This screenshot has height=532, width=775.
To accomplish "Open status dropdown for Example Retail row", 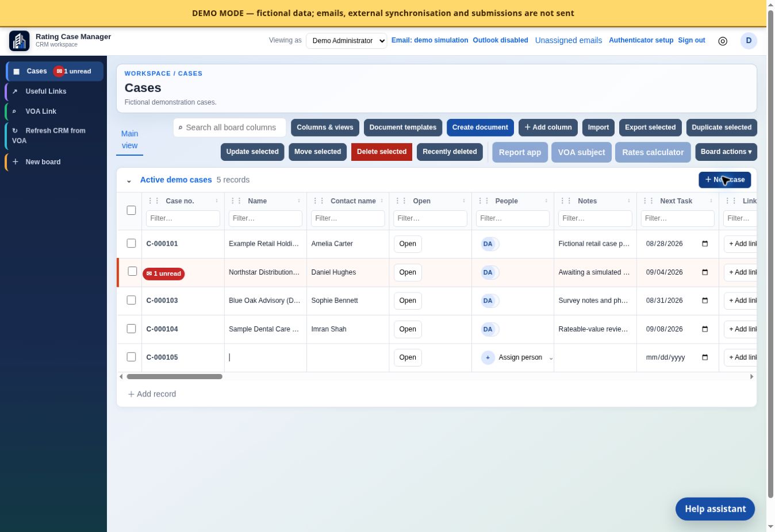I will point(408,244).
